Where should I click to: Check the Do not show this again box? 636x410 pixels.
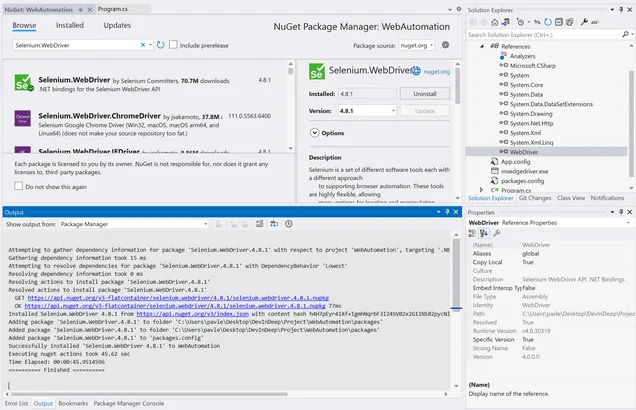pos(19,186)
